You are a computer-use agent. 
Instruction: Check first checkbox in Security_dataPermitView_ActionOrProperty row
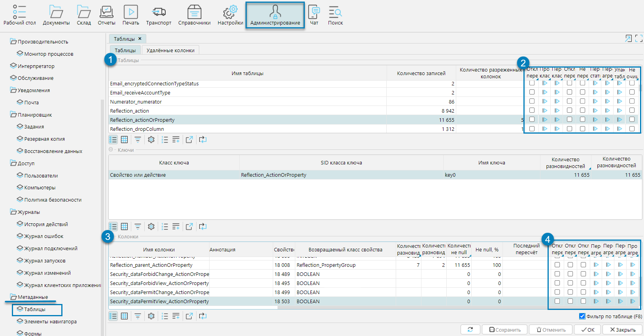pyautogui.click(x=557, y=301)
